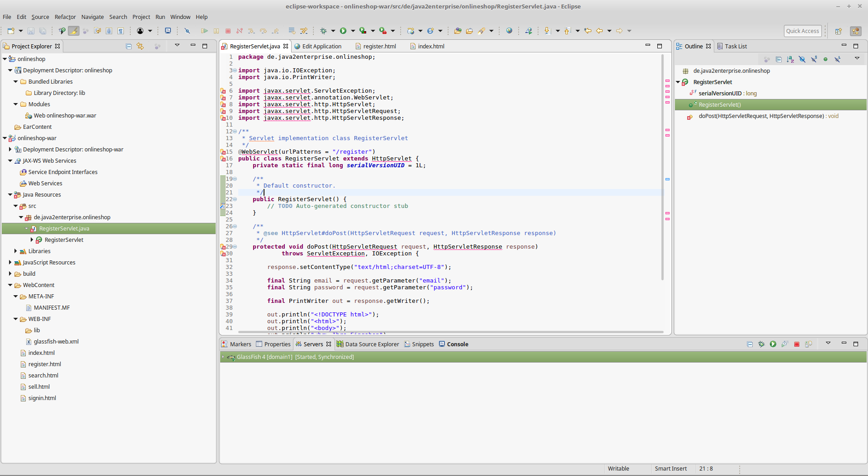Start the server in debug mode
The height and width of the screenshot is (476, 868).
coord(761,344)
